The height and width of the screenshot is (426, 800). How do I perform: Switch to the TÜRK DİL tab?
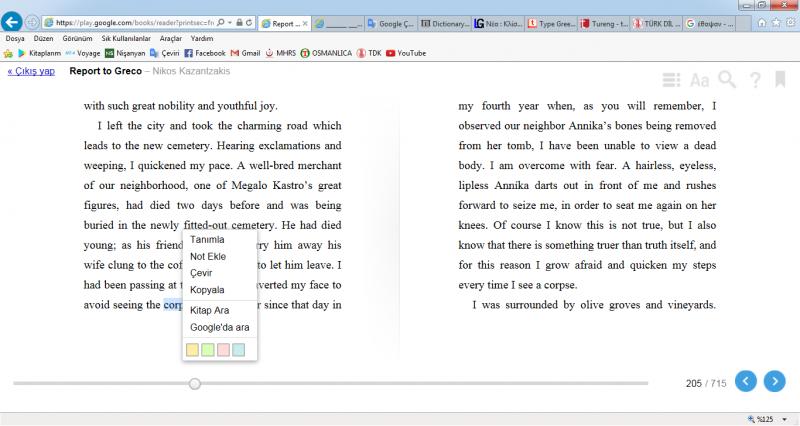658,23
